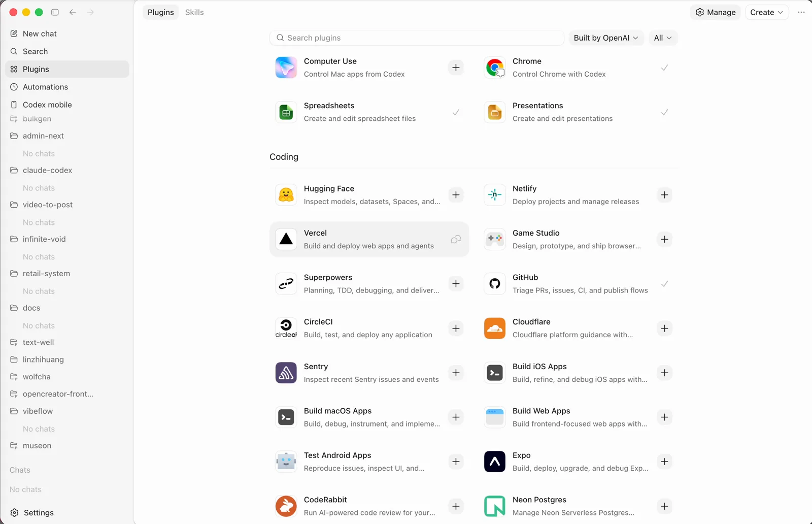Screen dimensions: 812x524
Task: Open the All category filter dropdown
Action: [x=663, y=38]
